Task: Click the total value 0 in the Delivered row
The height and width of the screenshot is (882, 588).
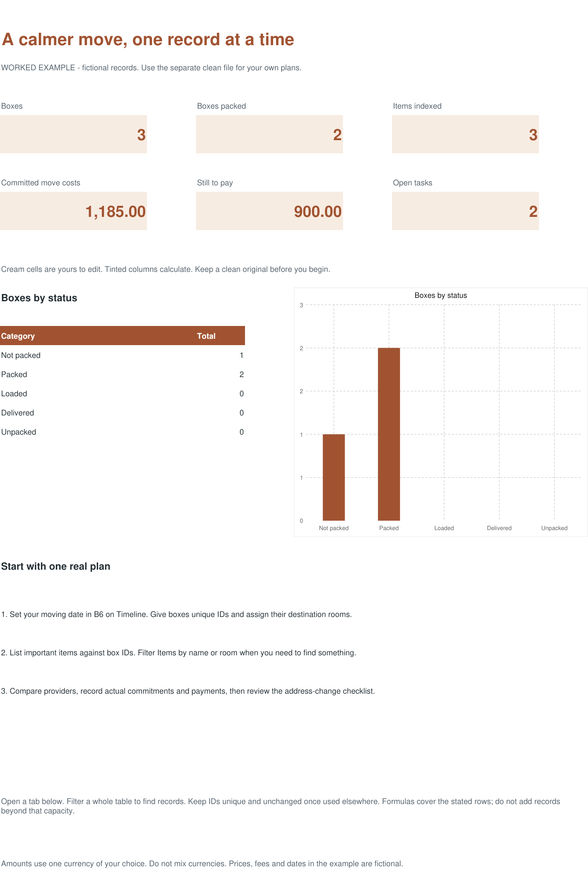Action: point(242,413)
